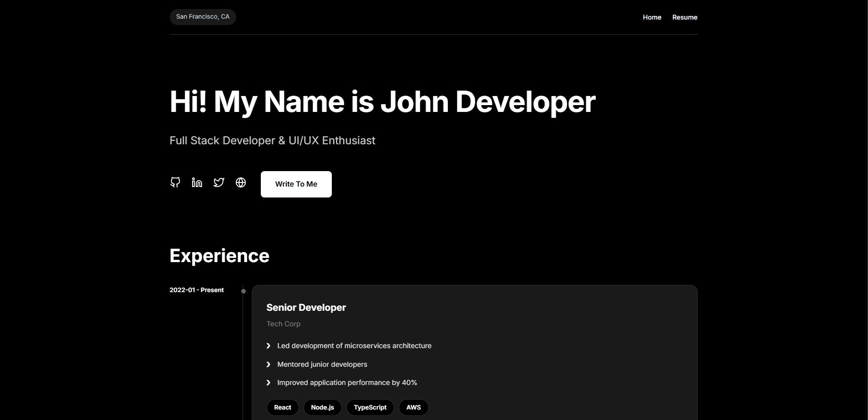This screenshot has width=868, height=420.
Task: Select the TypeScript skill tag
Action: [370, 407]
